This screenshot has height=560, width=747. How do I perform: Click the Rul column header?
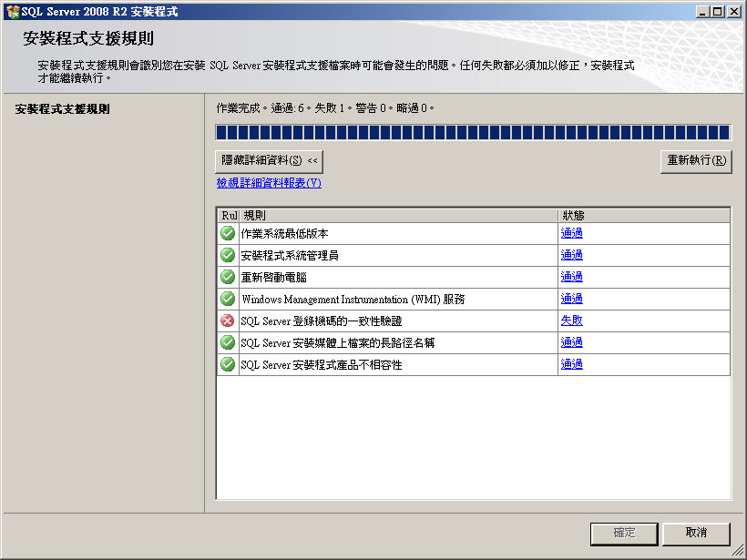(229, 216)
